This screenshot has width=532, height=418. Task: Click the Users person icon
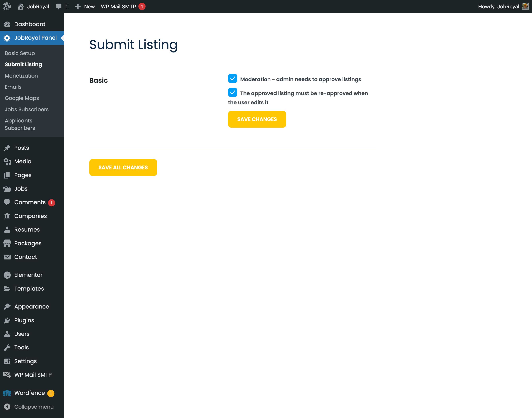coord(7,334)
